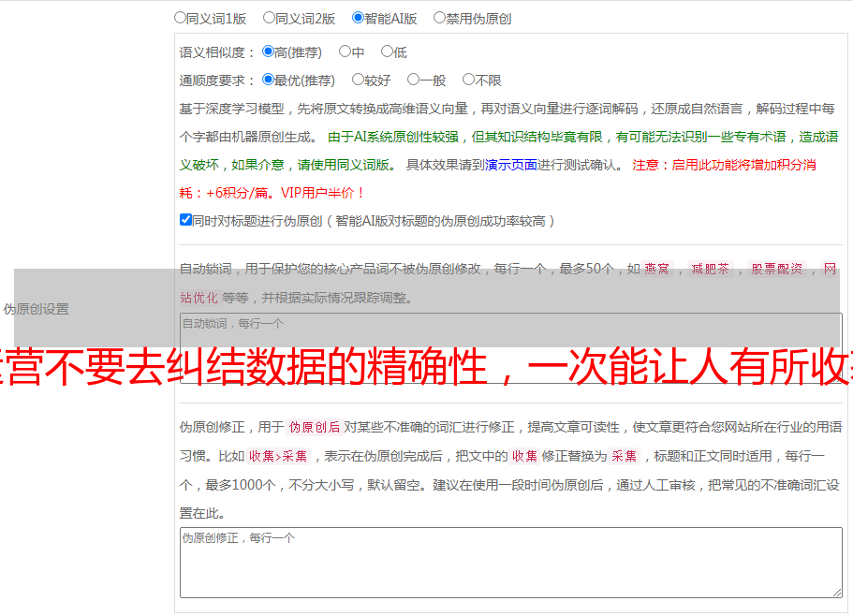
Task: Focus the 伪原创修正 text area
Action: click(511, 563)
